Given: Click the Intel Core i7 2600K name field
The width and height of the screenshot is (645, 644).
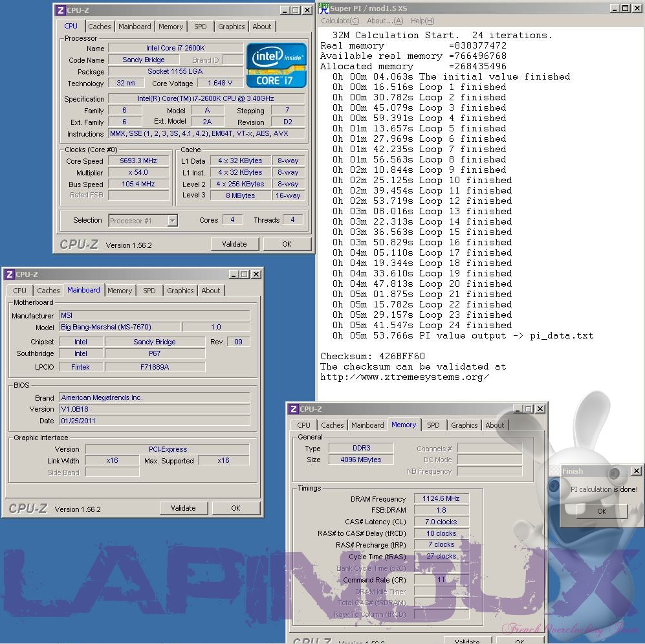Looking at the screenshot, I should click(175, 48).
